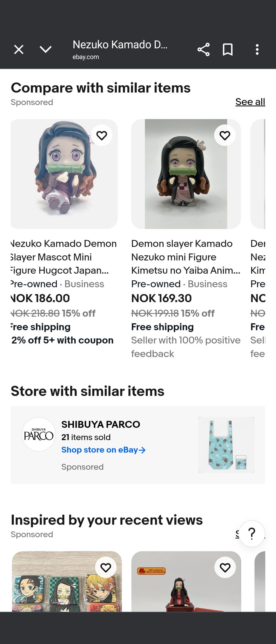Toggle watchlist heart on Hugcot Nezuko figure

[x=101, y=135]
